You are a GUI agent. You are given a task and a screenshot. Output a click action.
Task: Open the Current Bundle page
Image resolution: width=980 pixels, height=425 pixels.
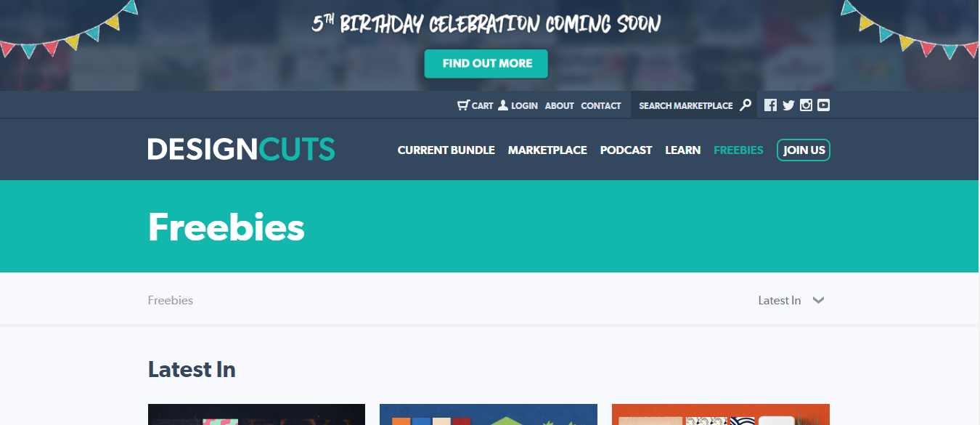pyautogui.click(x=446, y=150)
